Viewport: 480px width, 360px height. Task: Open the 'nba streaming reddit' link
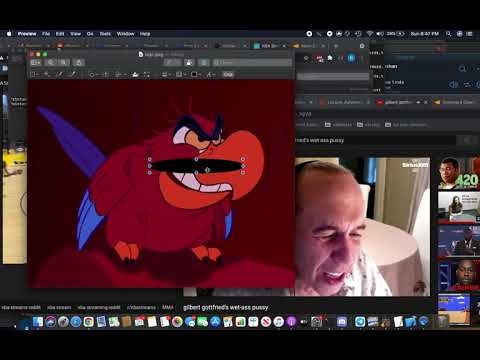[x=99, y=307]
